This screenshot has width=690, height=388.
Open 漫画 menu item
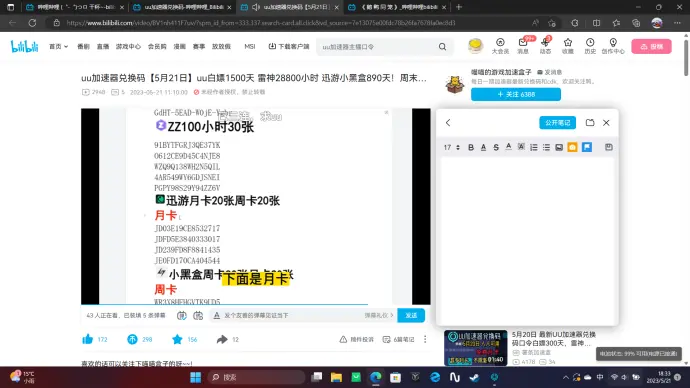(180, 47)
